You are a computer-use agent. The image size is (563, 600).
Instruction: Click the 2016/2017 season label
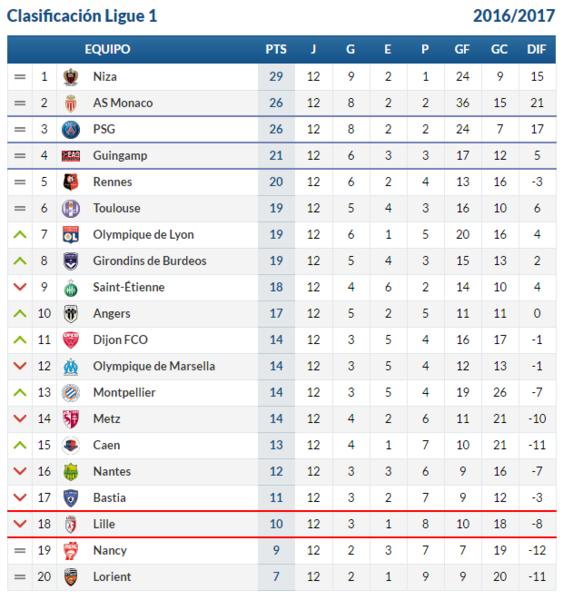pyautogui.click(x=514, y=16)
